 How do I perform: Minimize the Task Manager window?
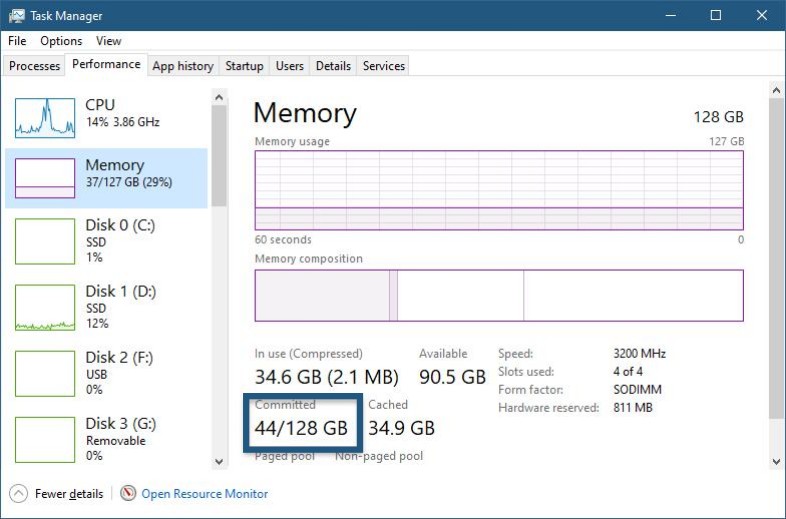click(671, 16)
